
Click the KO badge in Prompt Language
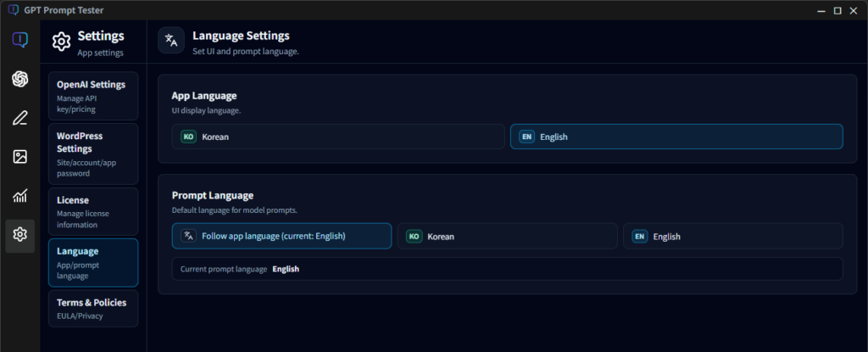(x=414, y=236)
